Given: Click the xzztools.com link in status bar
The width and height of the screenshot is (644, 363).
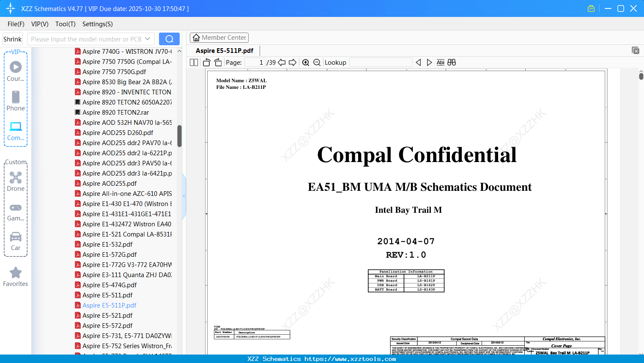Looking at the screenshot, I should (x=351, y=359).
